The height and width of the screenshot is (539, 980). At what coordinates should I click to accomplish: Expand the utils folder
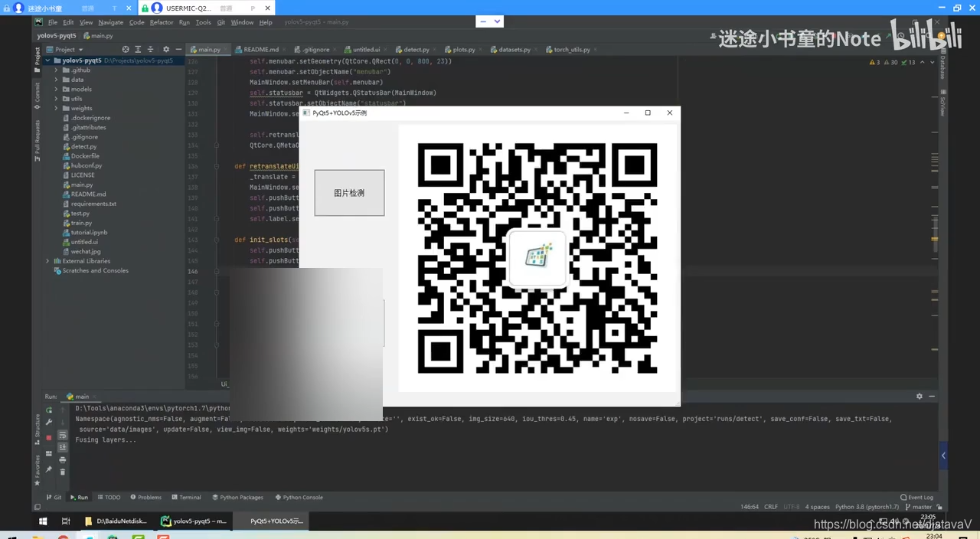56,99
